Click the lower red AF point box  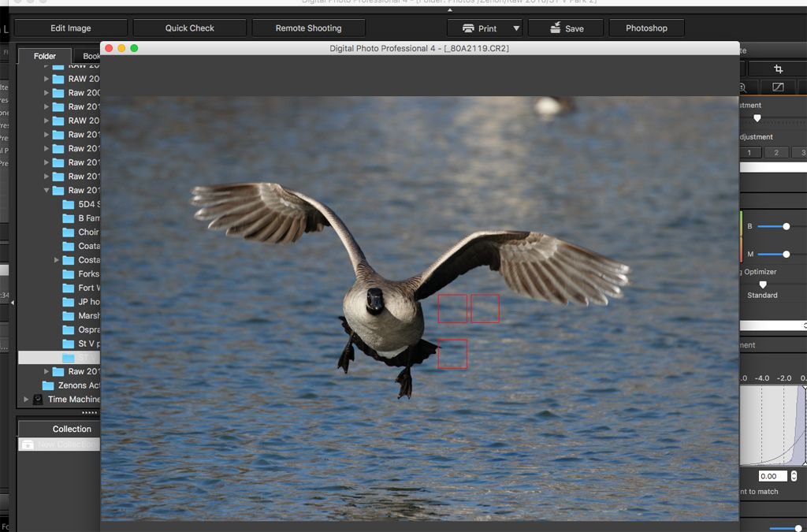(453, 354)
